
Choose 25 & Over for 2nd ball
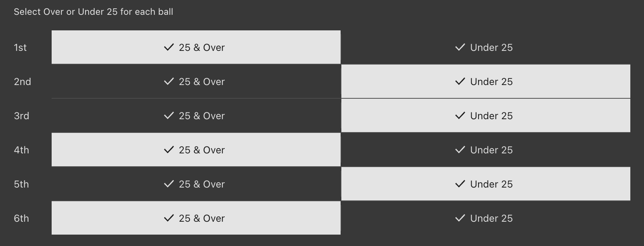tap(196, 82)
